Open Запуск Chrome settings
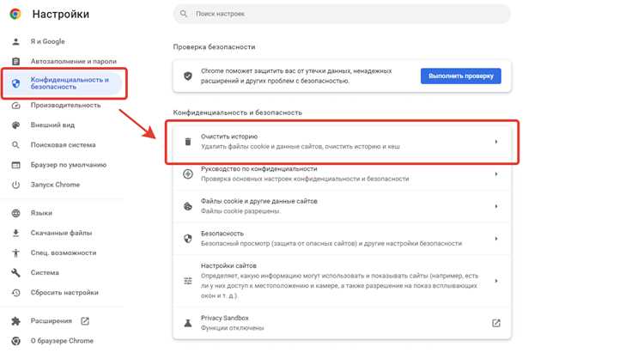 pyautogui.click(x=56, y=185)
